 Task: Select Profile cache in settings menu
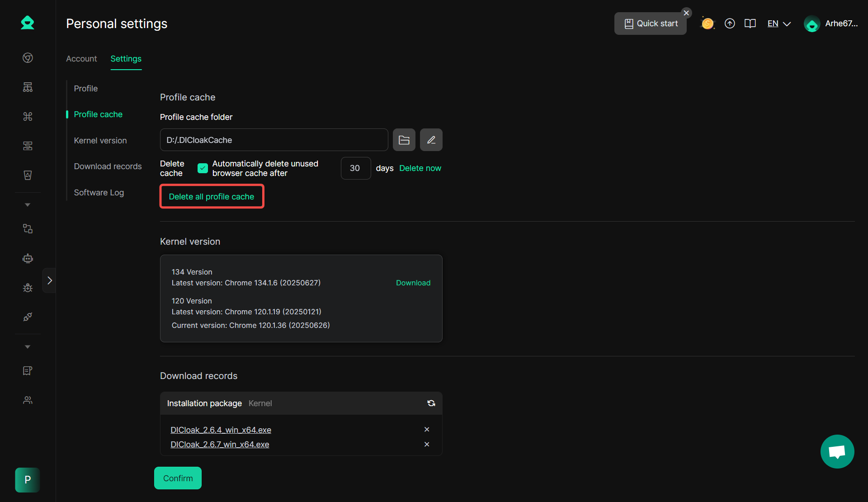coord(98,114)
